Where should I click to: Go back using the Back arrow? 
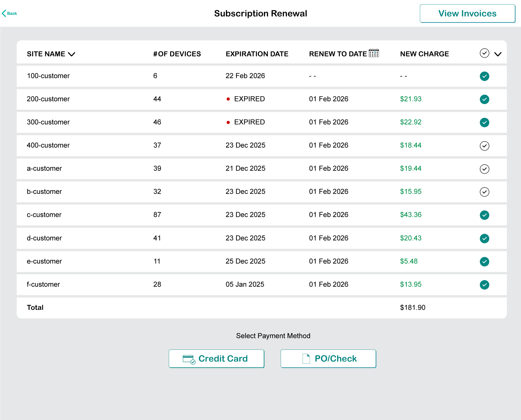pos(9,13)
